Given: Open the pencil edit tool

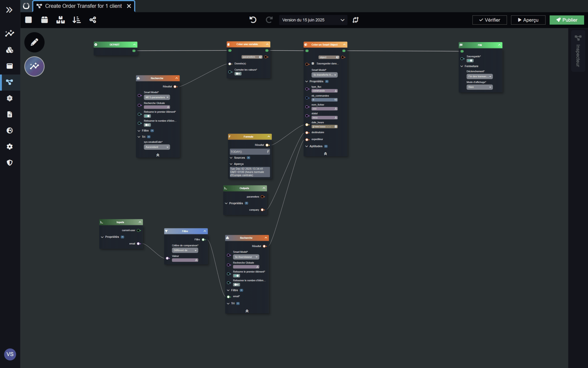Looking at the screenshot, I should point(34,42).
